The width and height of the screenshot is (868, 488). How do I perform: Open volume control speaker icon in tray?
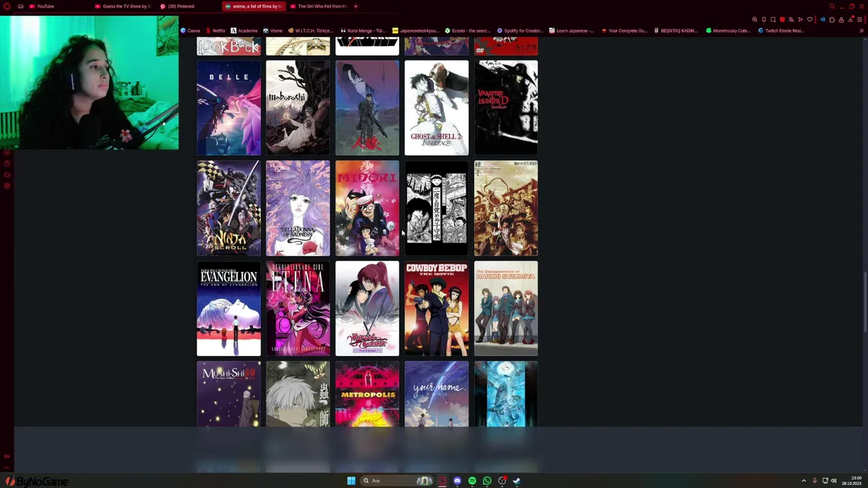[x=833, y=481]
